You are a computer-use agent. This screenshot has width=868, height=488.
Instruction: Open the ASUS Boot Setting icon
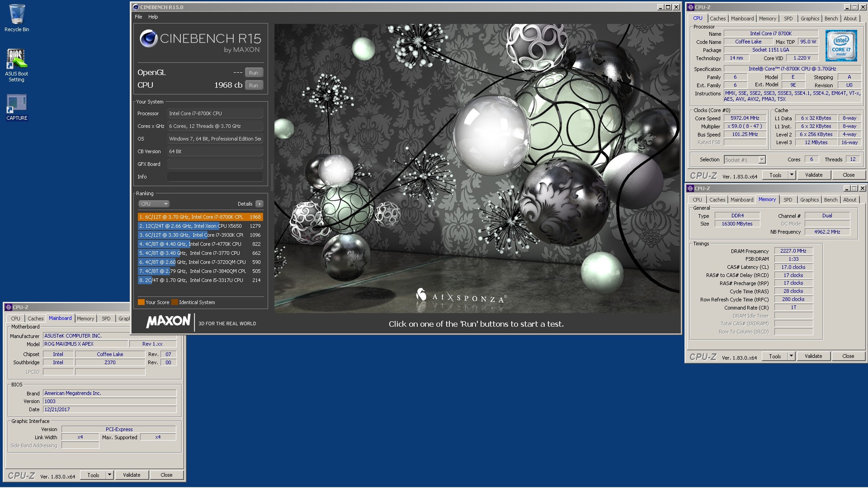tap(16, 66)
